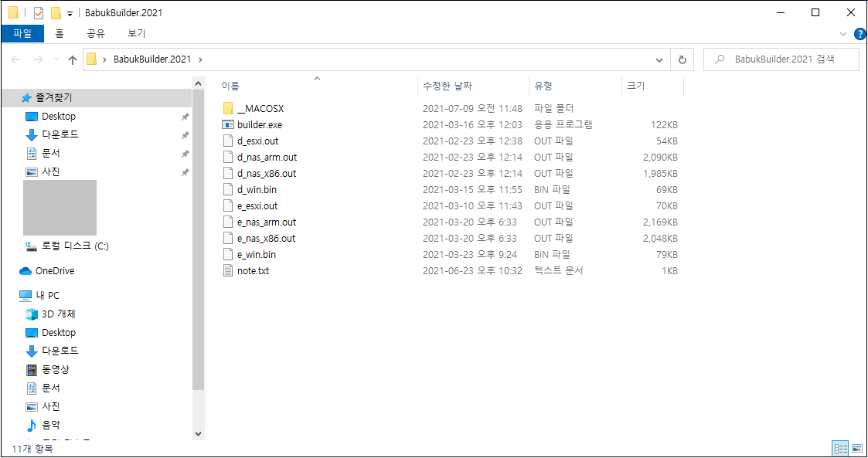The image size is (868, 458).
Task: Open 사진 under 내 PC
Action: point(50,406)
